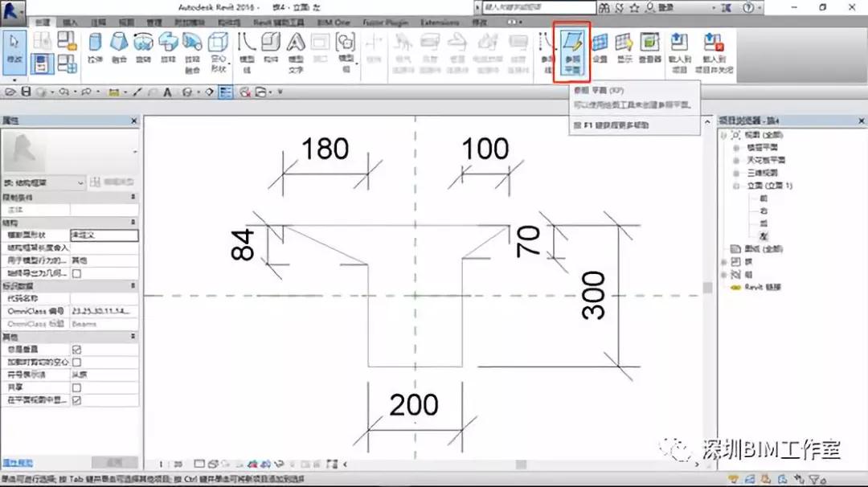
Task: Save using the Quick Access floppy icon
Action: pyautogui.click(x=26, y=92)
